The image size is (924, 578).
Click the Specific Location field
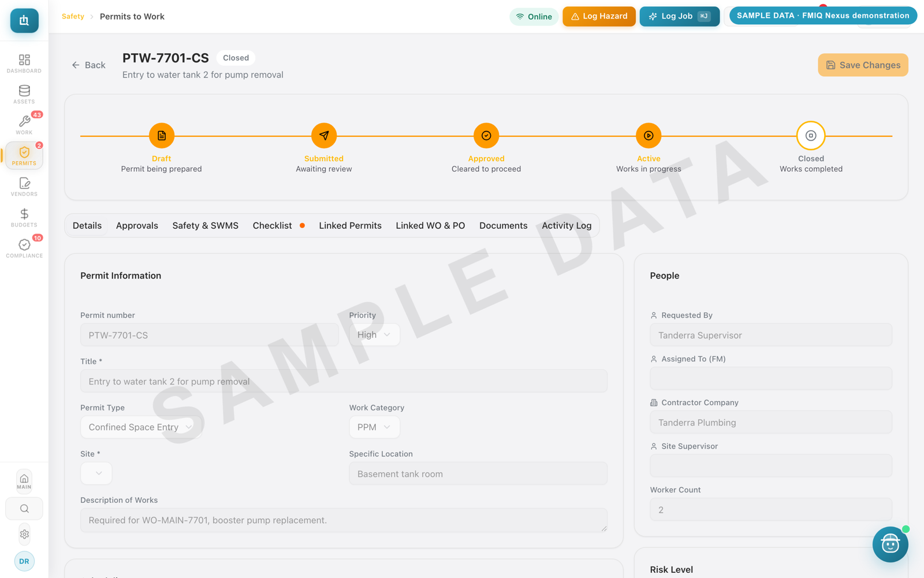coord(478,473)
